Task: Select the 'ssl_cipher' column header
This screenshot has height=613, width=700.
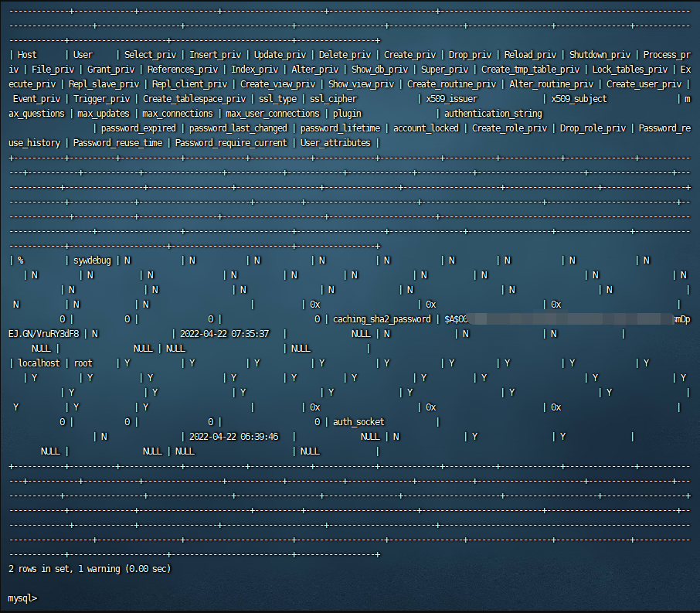Action: point(334,99)
